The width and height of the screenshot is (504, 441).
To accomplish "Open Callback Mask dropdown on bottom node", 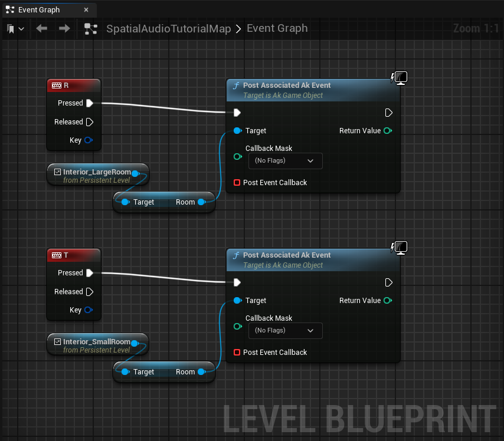I will click(285, 330).
